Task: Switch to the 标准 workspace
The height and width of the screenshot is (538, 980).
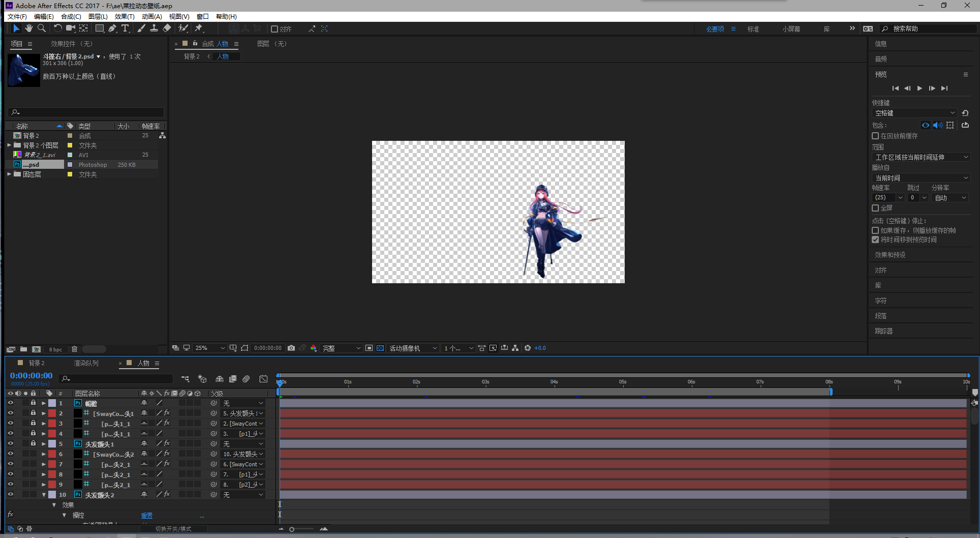Action: click(753, 29)
